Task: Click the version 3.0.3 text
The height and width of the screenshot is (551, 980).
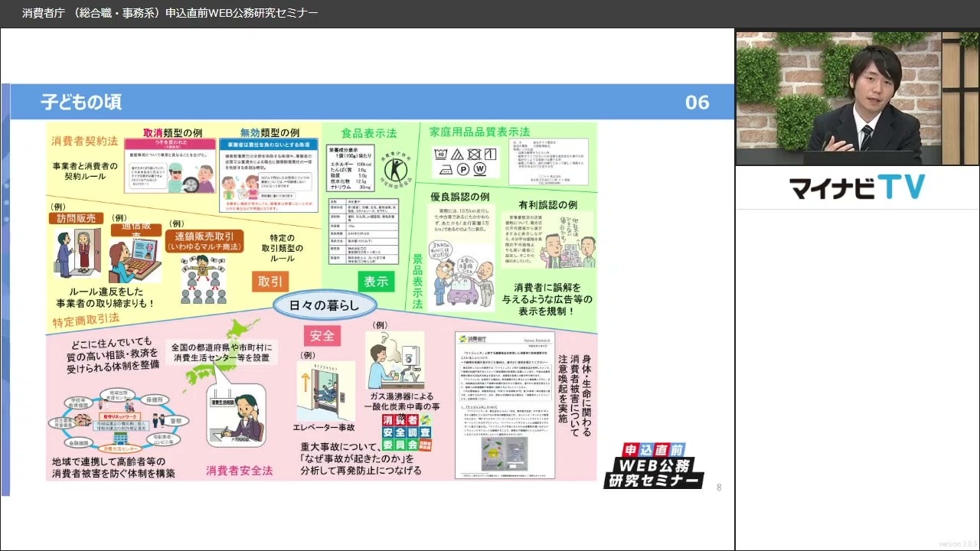Action: (957, 544)
